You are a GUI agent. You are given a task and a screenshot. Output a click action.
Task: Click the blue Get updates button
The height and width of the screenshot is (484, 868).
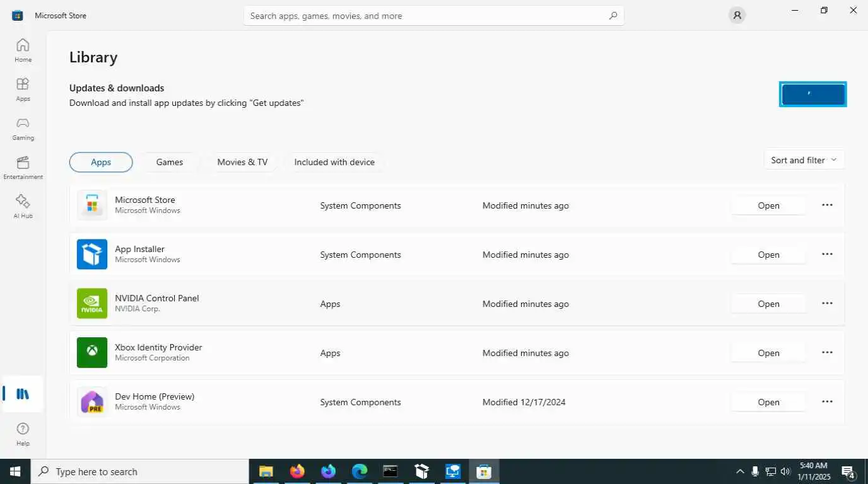[812, 95]
